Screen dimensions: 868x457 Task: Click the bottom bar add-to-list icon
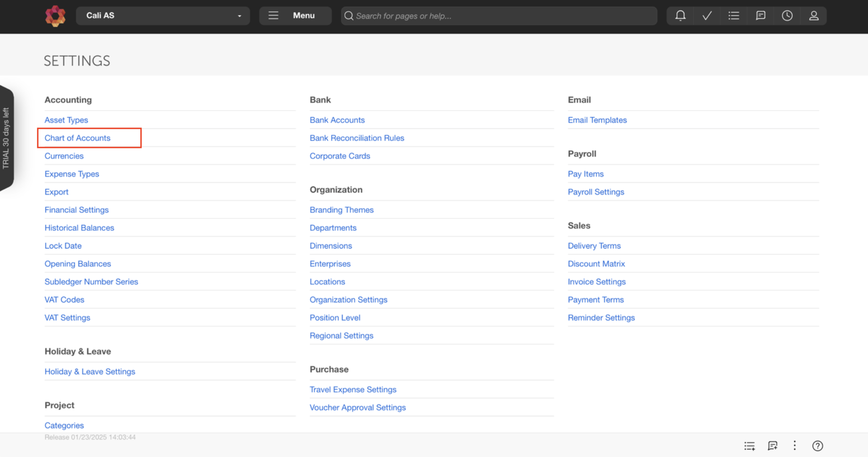point(749,446)
